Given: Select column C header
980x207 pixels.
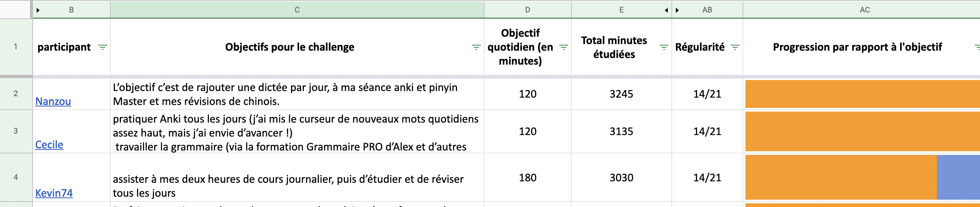Looking at the screenshot, I should [297, 10].
